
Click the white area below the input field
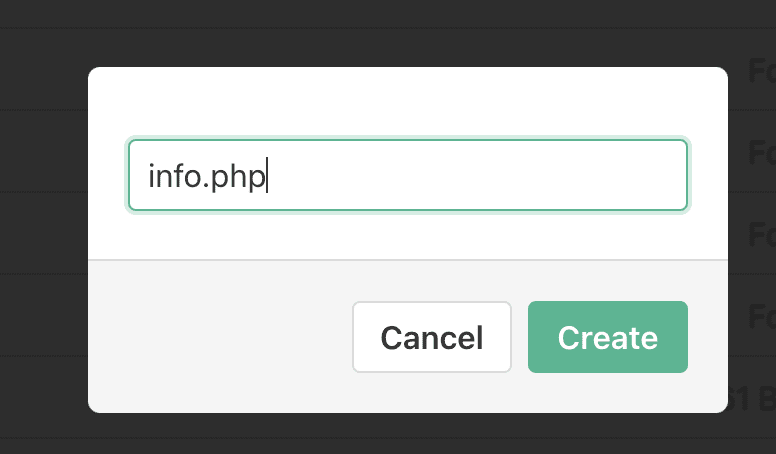point(407,236)
